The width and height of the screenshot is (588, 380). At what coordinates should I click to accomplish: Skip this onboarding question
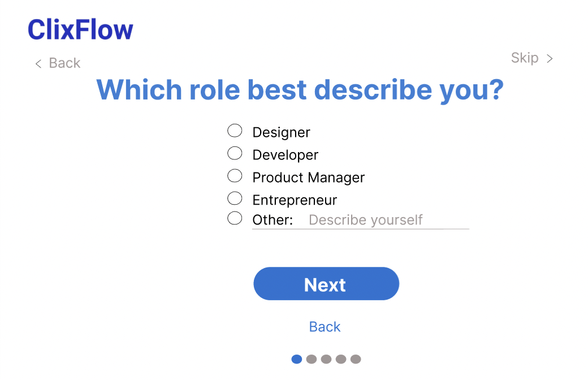point(525,58)
